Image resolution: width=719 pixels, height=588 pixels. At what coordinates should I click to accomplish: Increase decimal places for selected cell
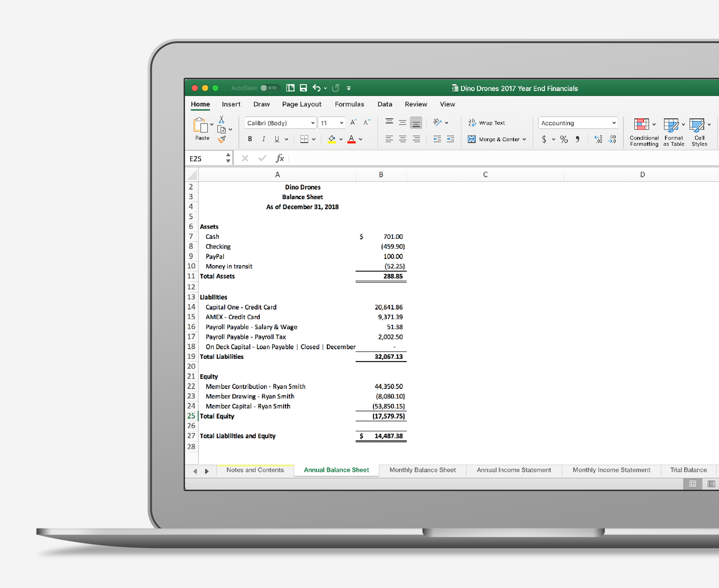click(598, 139)
